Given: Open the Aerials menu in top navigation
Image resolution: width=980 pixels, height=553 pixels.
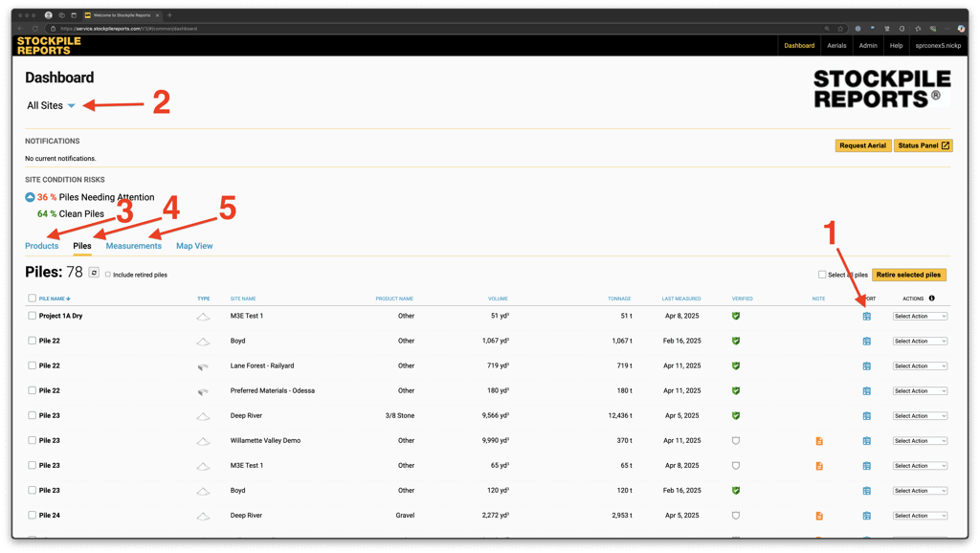Looking at the screenshot, I should coord(836,45).
